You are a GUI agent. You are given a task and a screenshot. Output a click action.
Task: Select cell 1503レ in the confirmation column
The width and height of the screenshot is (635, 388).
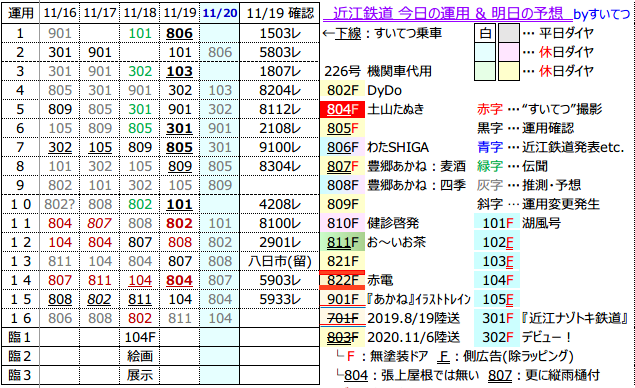(x=280, y=33)
